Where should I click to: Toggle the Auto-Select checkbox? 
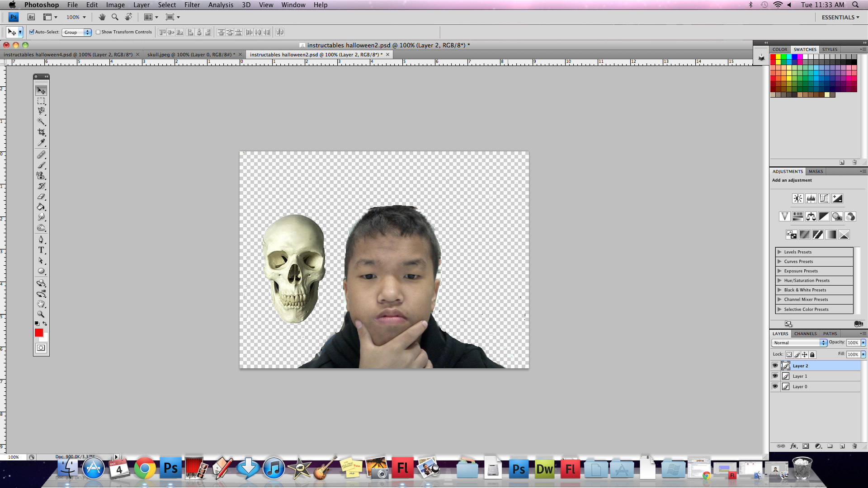click(x=32, y=32)
